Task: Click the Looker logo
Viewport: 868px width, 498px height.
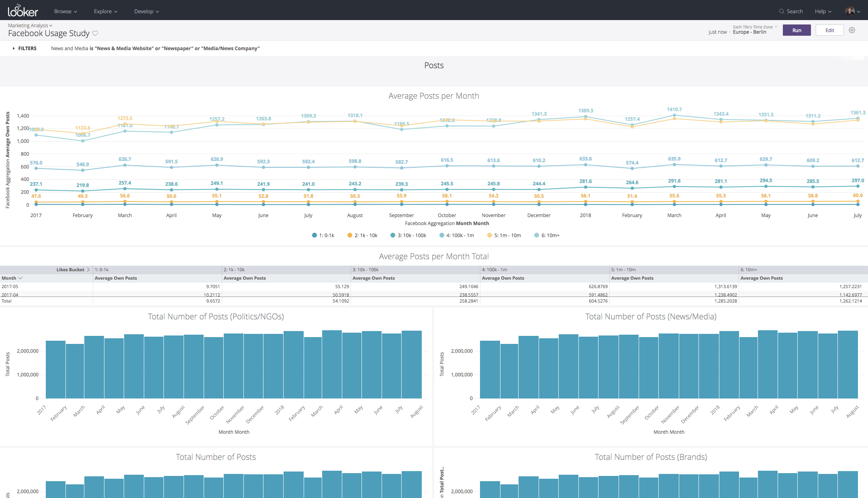Action: pos(23,10)
